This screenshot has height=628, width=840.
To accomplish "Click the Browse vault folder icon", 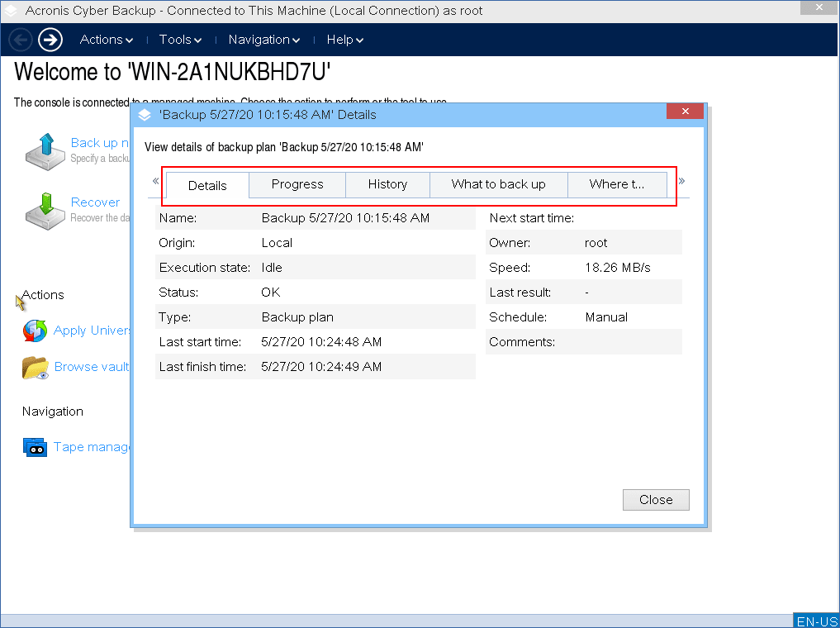I will click(x=36, y=368).
